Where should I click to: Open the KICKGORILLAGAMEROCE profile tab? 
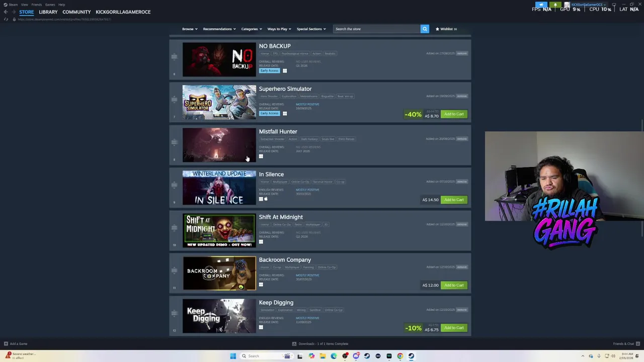[x=123, y=12]
